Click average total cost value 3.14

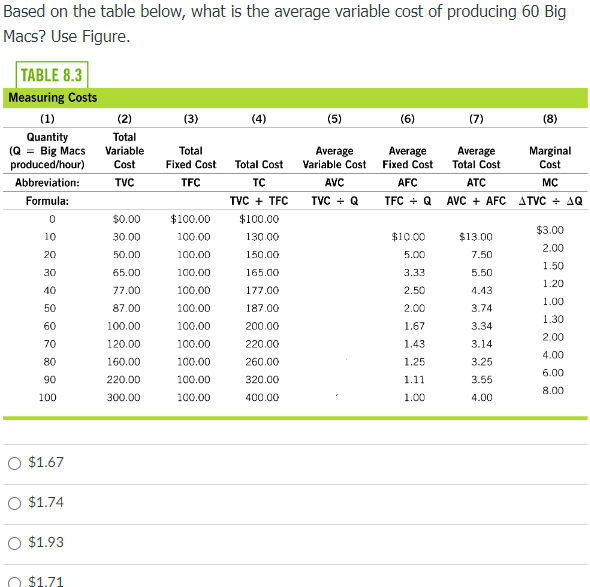point(482,344)
